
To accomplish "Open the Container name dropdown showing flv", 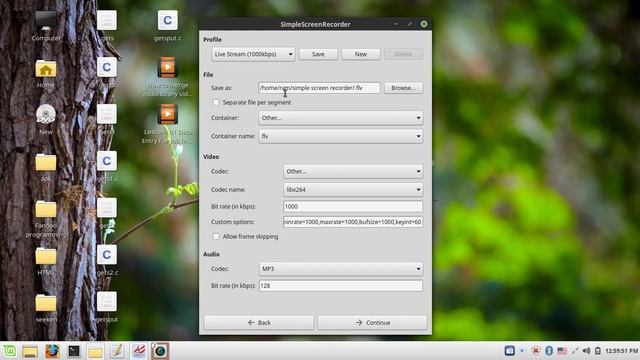I will point(340,136).
